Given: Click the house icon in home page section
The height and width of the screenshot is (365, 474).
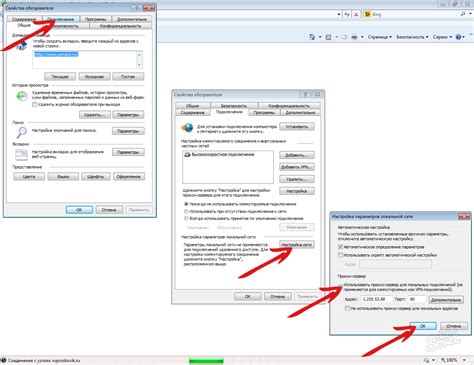Looking at the screenshot, I should tap(21, 46).
